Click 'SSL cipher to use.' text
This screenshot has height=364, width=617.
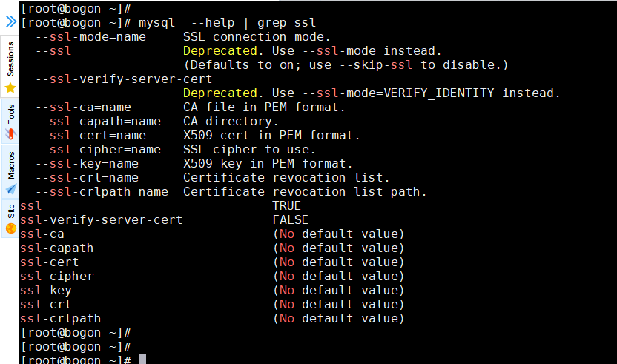pos(249,150)
